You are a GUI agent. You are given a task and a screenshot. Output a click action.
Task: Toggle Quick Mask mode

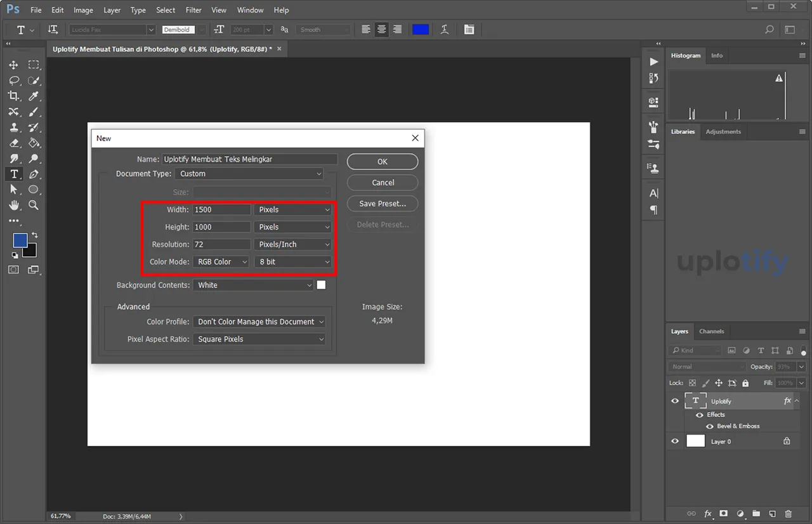13,270
